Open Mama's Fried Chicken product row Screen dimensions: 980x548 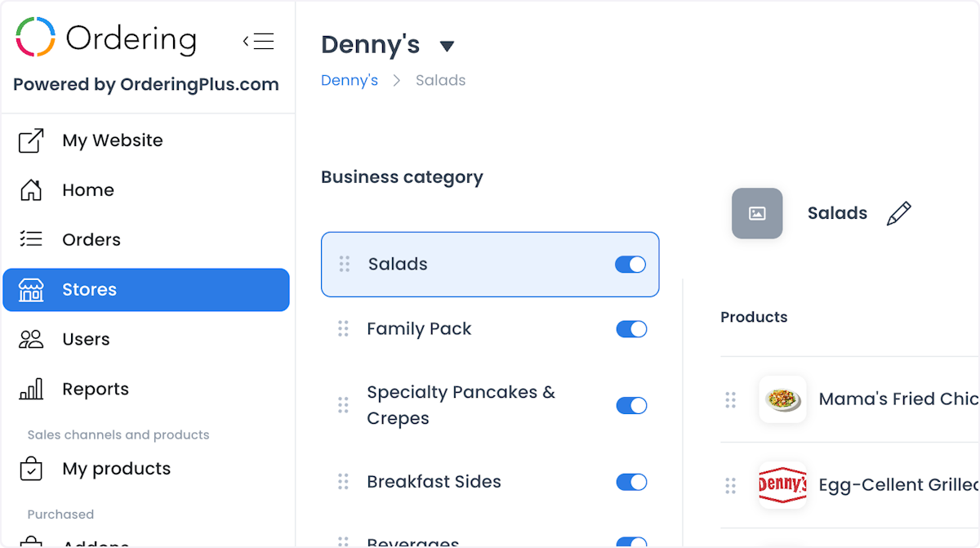[850, 399]
